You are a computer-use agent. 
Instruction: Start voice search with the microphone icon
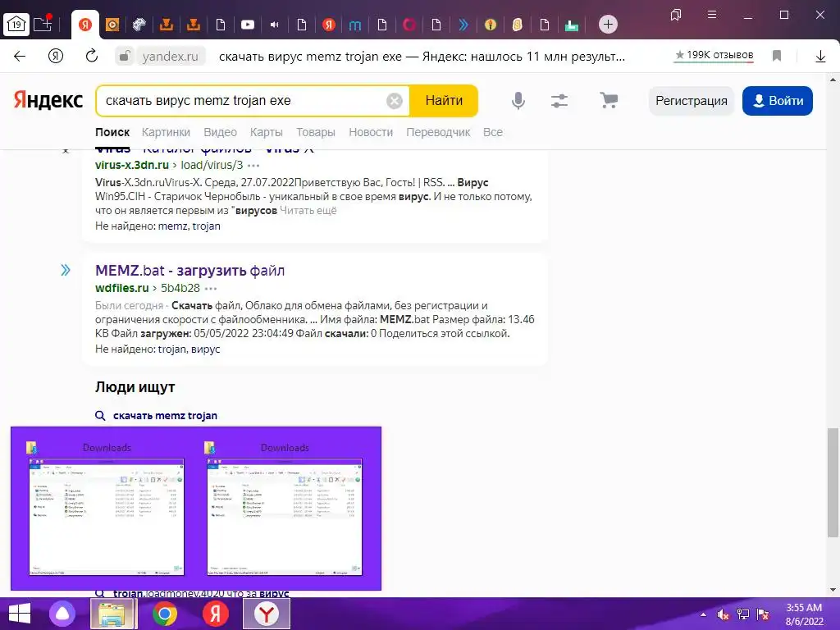pos(518,101)
